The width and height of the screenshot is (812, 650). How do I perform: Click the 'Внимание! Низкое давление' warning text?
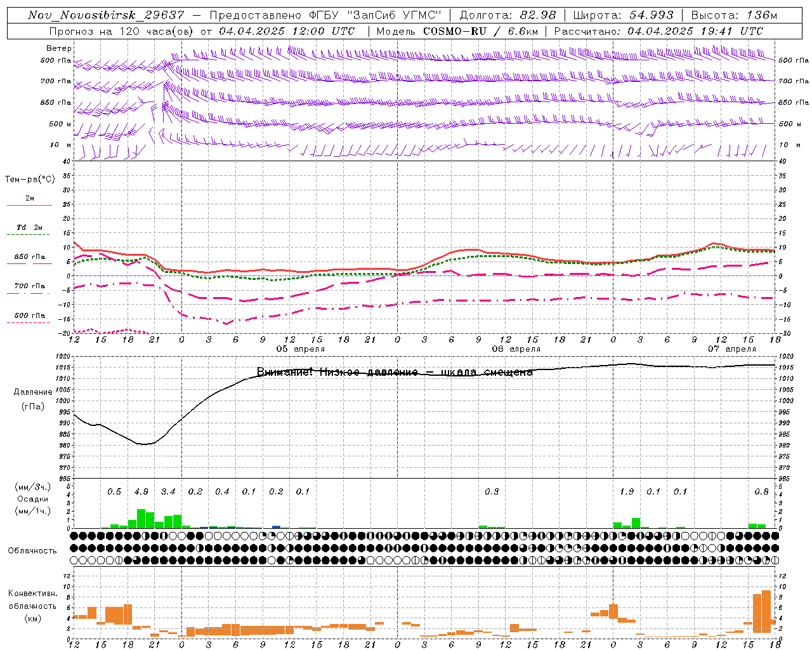336,373
